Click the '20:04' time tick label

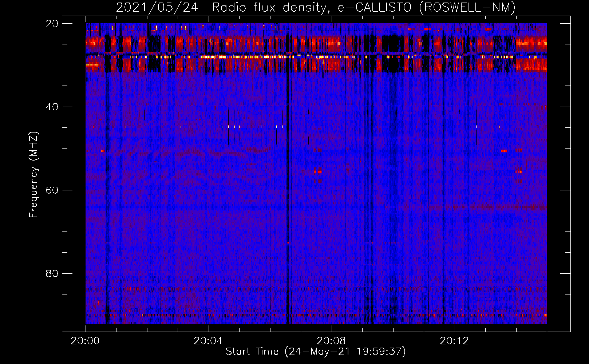coord(208,341)
